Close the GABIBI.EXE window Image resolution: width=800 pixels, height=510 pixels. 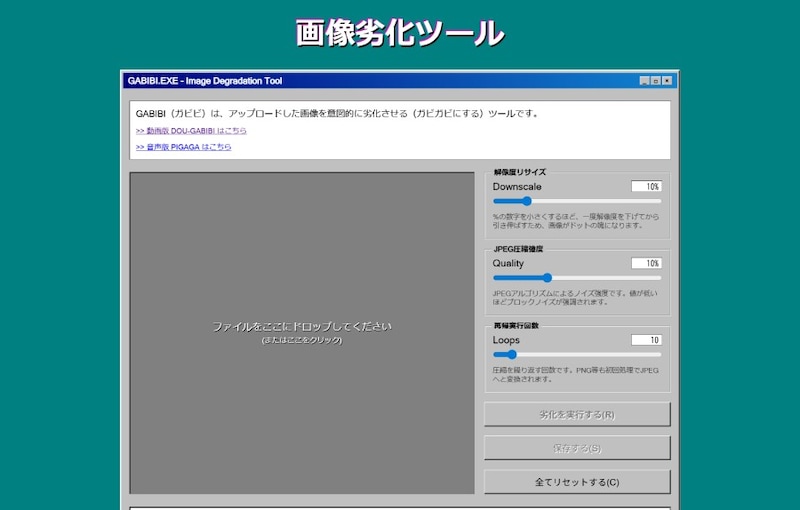(x=667, y=81)
